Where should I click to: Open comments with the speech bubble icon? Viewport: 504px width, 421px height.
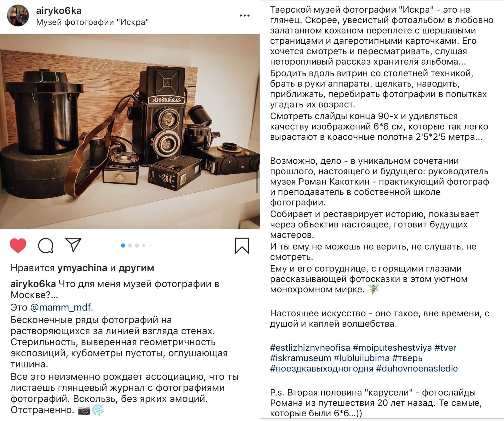coord(46,245)
